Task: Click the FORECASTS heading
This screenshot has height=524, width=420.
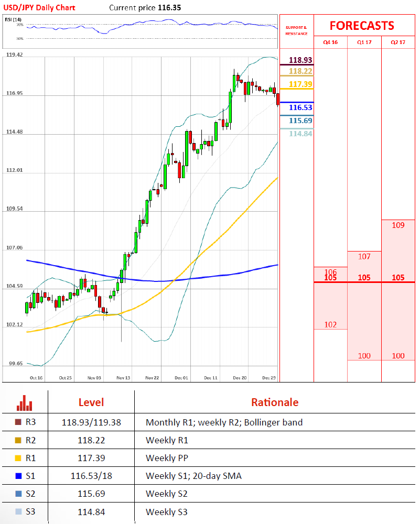Action: coord(362,26)
